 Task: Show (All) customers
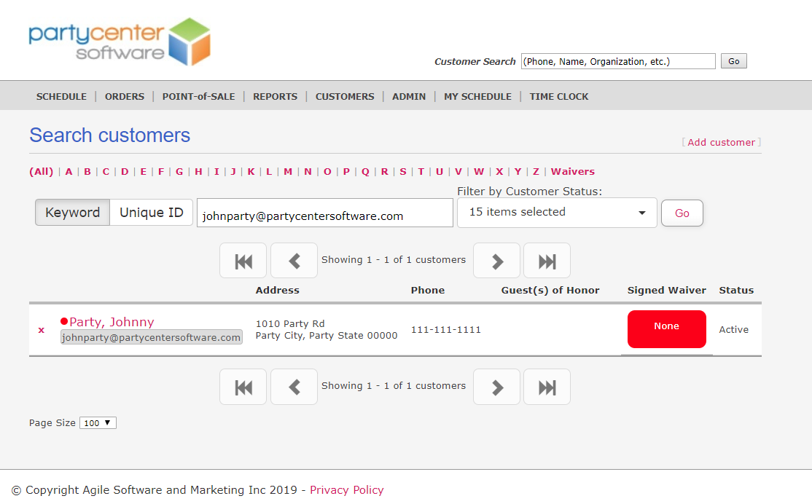(x=41, y=171)
